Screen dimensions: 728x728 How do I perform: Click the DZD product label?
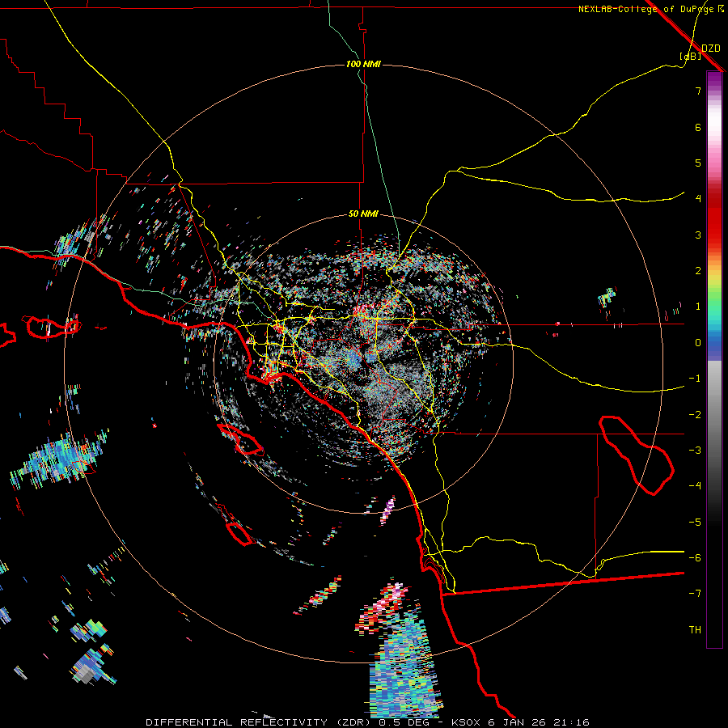tap(711, 49)
